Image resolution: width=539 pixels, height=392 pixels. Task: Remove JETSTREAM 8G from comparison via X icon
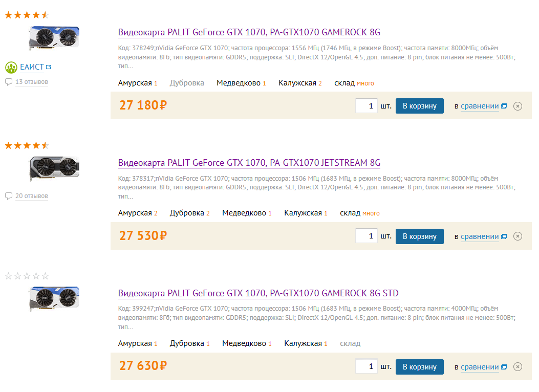518,236
